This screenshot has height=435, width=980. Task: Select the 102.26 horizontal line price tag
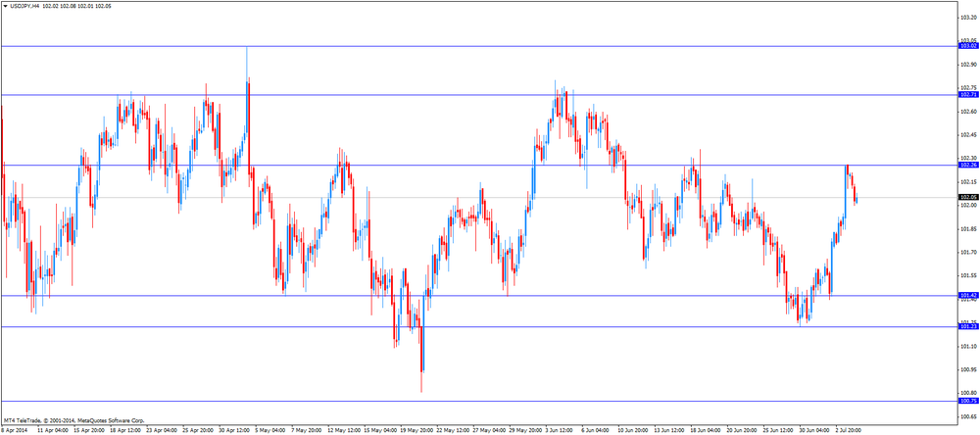[x=968, y=165]
